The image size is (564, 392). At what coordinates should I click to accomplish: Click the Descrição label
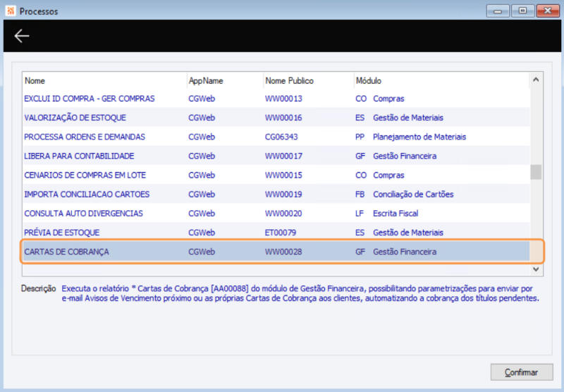click(x=39, y=288)
